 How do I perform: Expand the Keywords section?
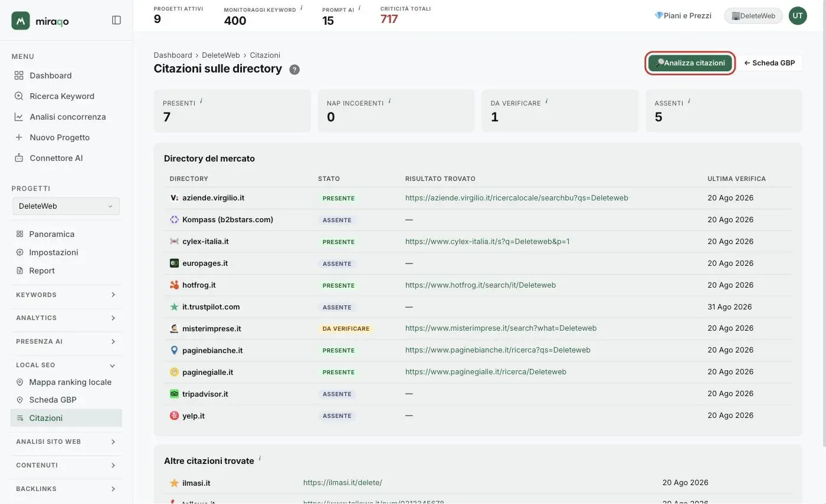66,295
